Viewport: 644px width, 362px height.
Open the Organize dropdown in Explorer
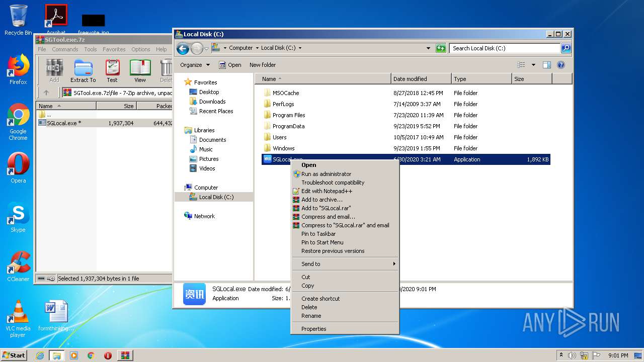pos(195,65)
